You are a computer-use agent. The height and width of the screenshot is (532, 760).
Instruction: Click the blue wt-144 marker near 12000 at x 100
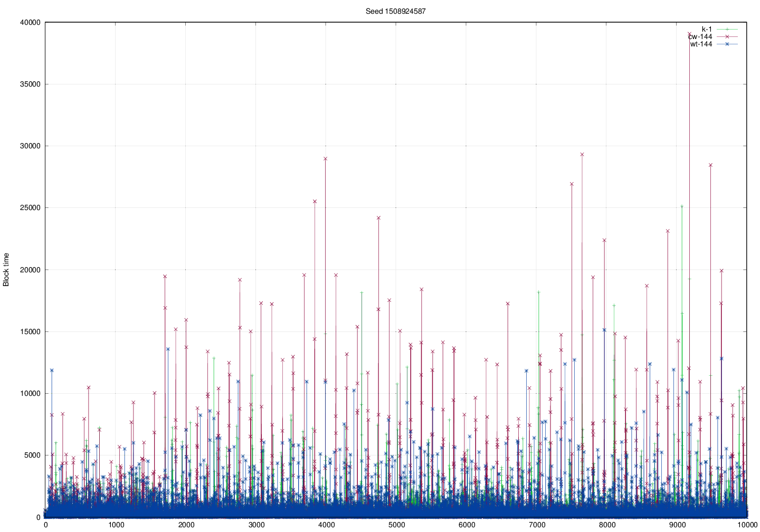tap(52, 370)
